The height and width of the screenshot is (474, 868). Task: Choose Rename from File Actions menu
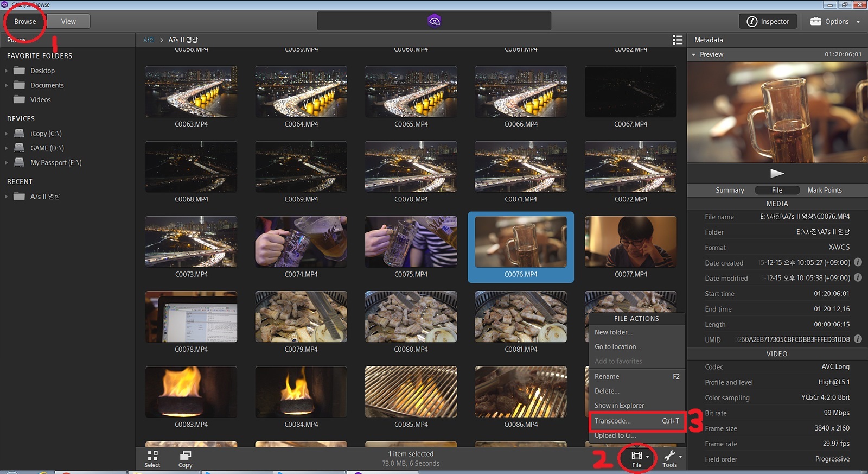tap(637, 376)
